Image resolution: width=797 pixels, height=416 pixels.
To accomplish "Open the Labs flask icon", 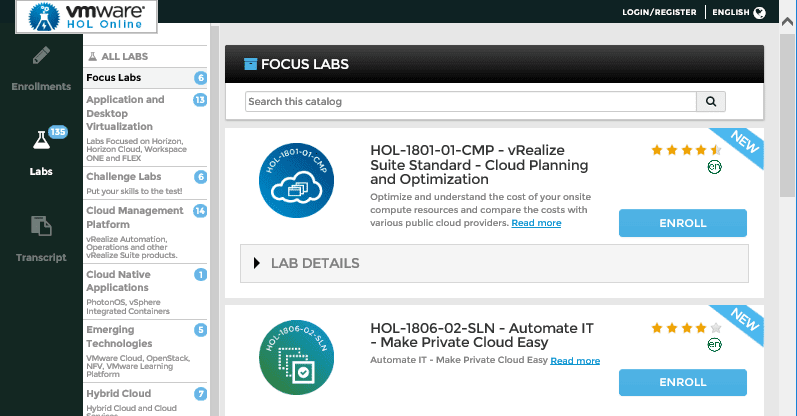I will (x=41, y=142).
